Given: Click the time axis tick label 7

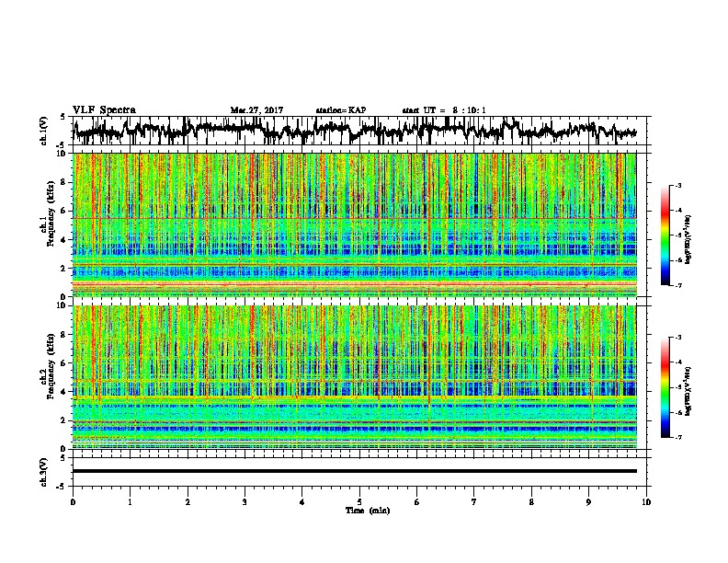Looking at the screenshot, I should coord(474,501).
